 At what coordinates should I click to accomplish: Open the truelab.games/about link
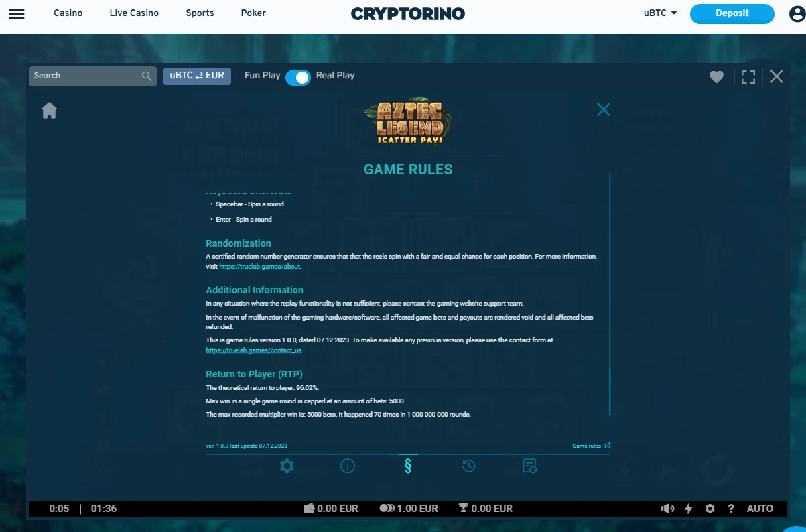coord(260,267)
